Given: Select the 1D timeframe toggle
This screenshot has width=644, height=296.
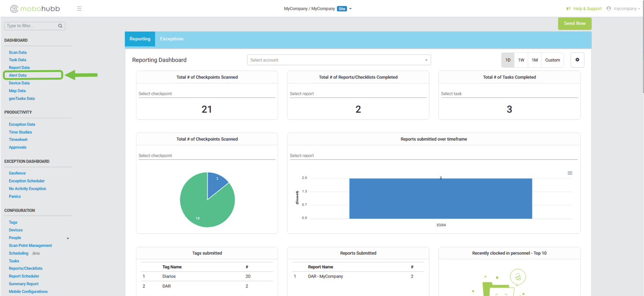Looking at the screenshot, I should click(x=508, y=60).
